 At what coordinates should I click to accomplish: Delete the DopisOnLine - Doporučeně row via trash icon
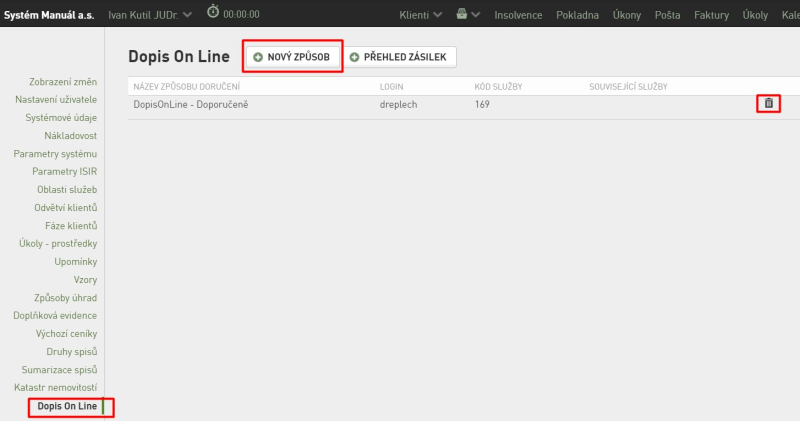coord(768,104)
